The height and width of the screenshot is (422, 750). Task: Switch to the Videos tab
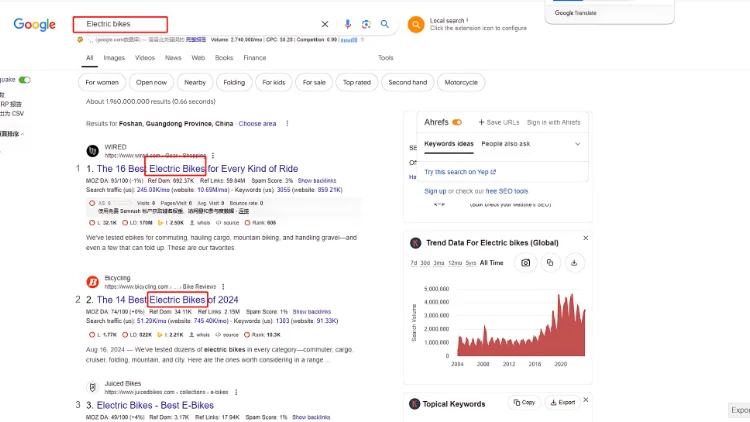[x=144, y=58]
